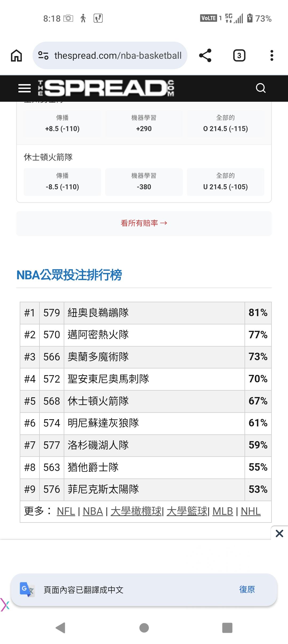Close the bottom ad banner

279,533
